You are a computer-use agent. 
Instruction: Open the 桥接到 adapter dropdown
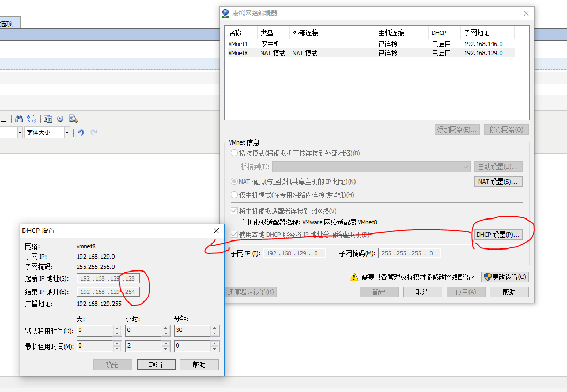pyautogui.click(x=465, y=167)
